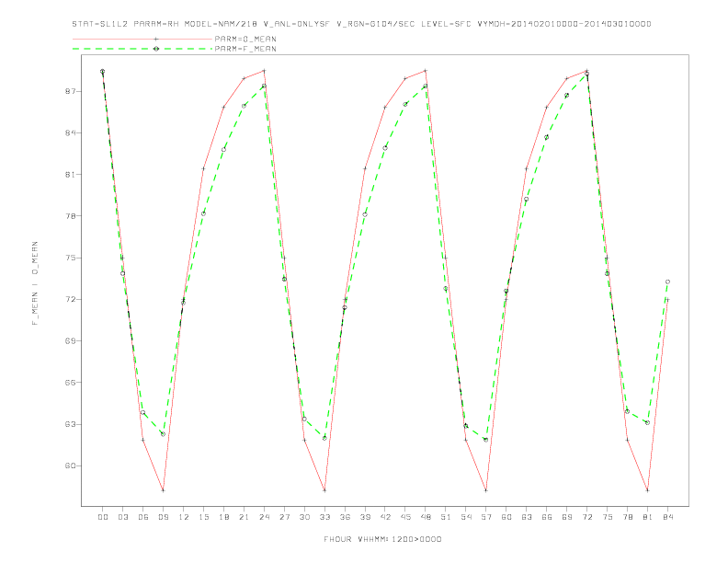The width and height of the screenshot is (728, 563).
Task: Click the x-axis title FHOUR VHHMM:1200>0000
Action: (x=382, y=539)
